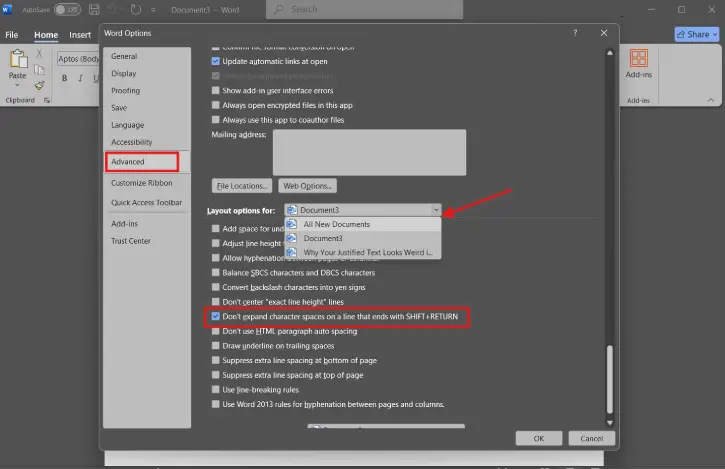Toggle Italic formatting button
Screen dimensions: 725x469
tap(80, 78)
